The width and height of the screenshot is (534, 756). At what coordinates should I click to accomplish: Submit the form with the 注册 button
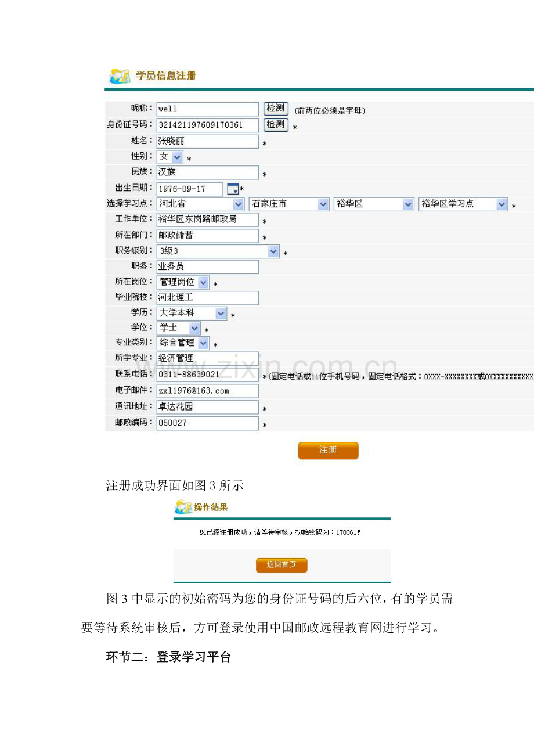[x=328, y=451]
